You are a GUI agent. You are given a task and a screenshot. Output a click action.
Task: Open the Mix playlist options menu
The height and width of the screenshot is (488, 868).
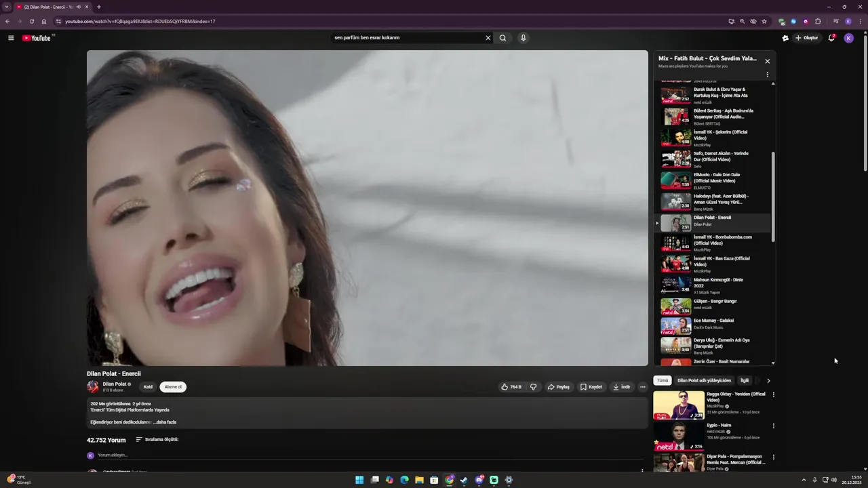point(768,75)
